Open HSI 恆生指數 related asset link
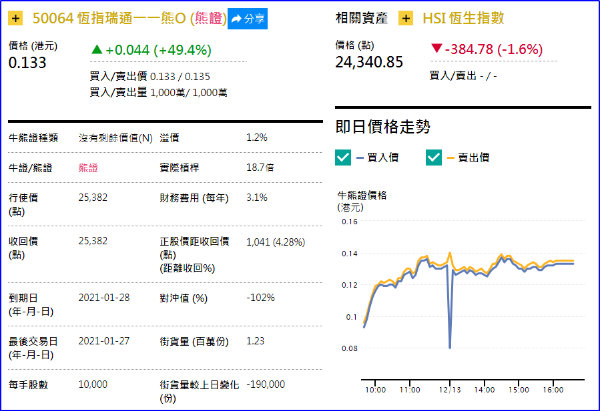The height and width of the screenshot is (411, 600). 463,18
